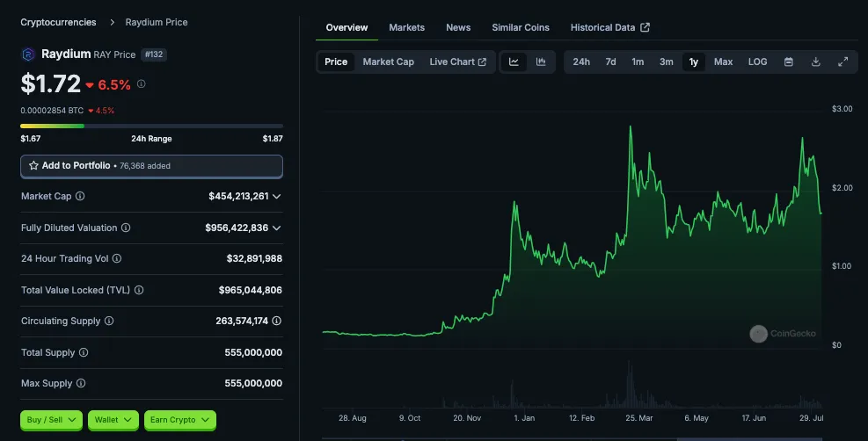Switch chart to Market Cap mode
This screenshot has height=441, width=868.
click(x=389, y=61)
